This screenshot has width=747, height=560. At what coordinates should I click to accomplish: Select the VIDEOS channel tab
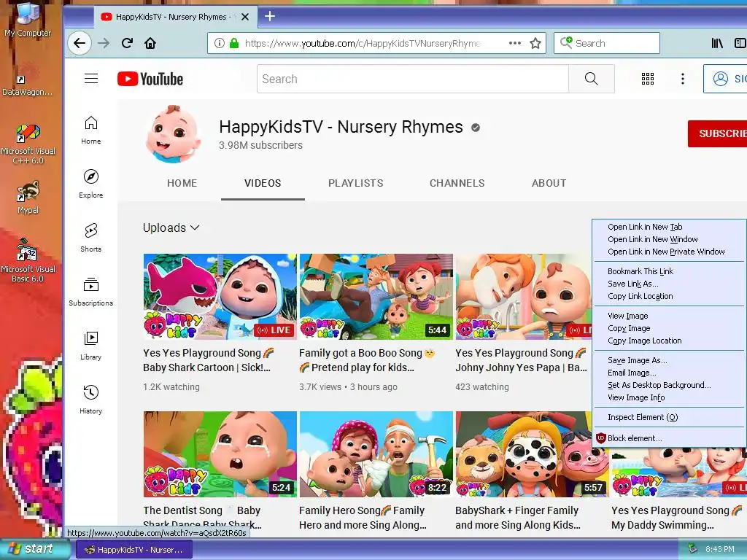click(x=263, y=183)
